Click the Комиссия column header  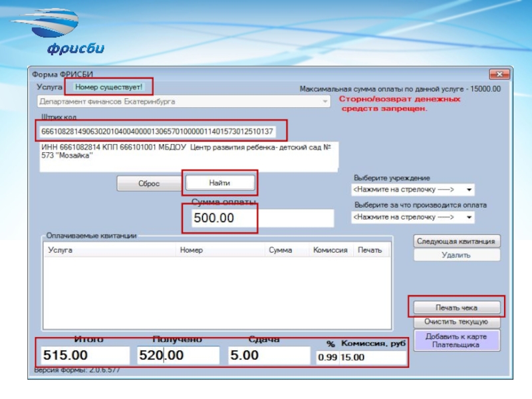point(331,250)
